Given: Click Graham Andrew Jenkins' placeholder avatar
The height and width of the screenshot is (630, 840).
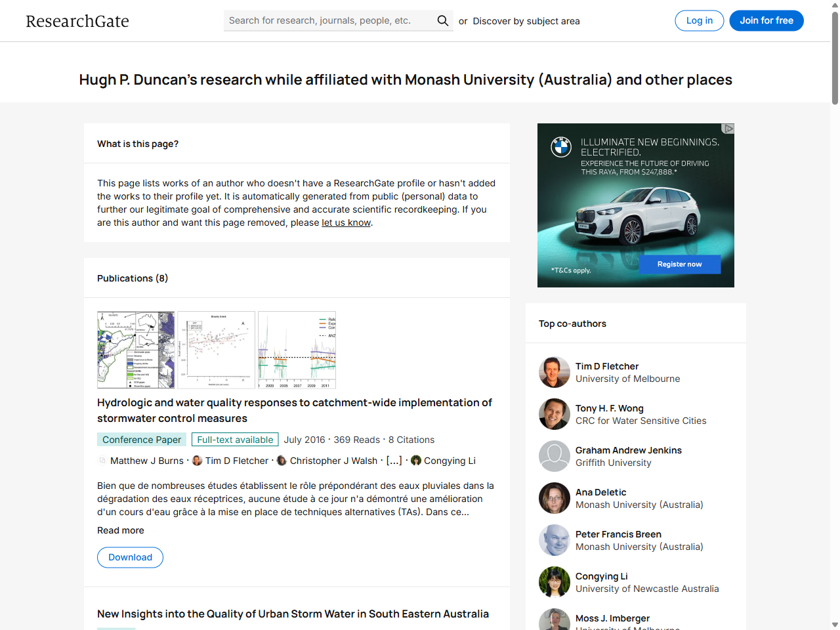Looking at the screenshot, I should coord(555,455).
